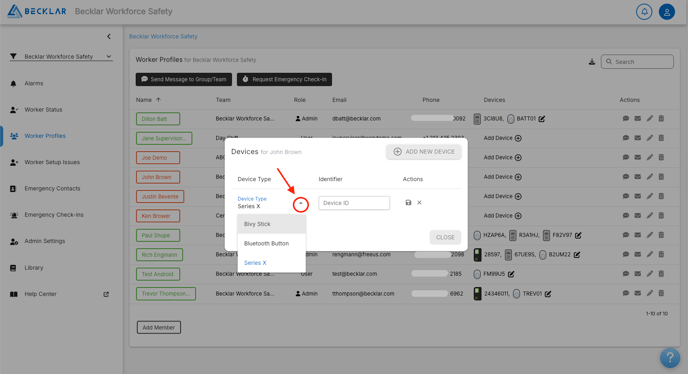Open Admin Settings in sidebar
This screenshot has height=374, width=688.
click(x=44, y=241)
